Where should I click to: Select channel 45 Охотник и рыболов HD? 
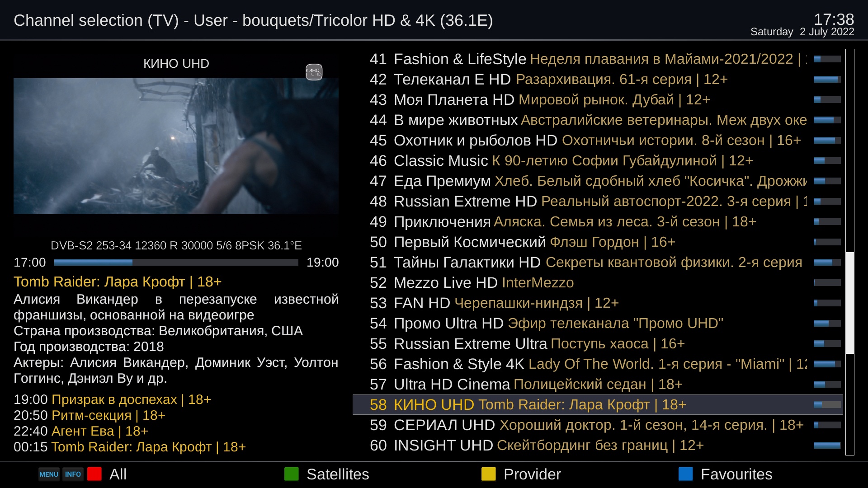pos(598,140)
